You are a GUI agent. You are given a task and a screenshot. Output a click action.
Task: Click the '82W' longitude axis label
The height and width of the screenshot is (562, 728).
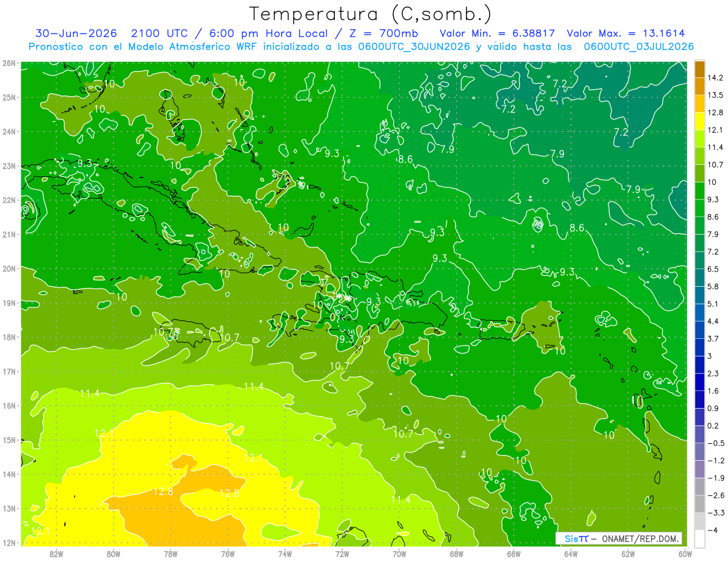[56, 554]
